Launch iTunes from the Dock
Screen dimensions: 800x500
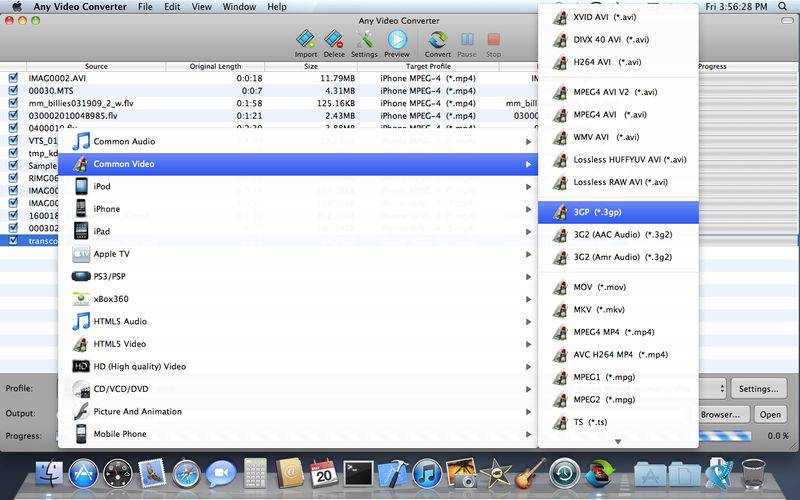pyautogui.click(x=428, y=473)
